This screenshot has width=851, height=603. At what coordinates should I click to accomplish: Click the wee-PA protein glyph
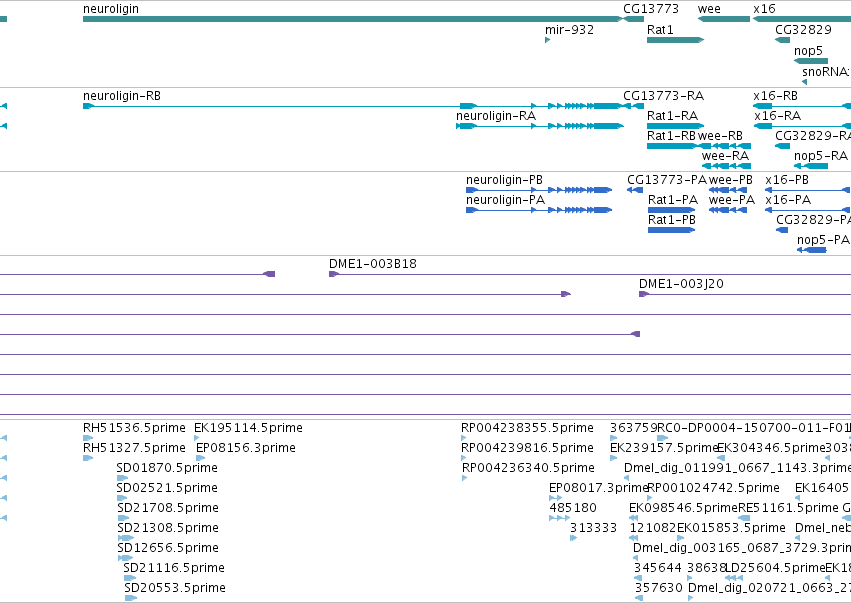point(728,210)
